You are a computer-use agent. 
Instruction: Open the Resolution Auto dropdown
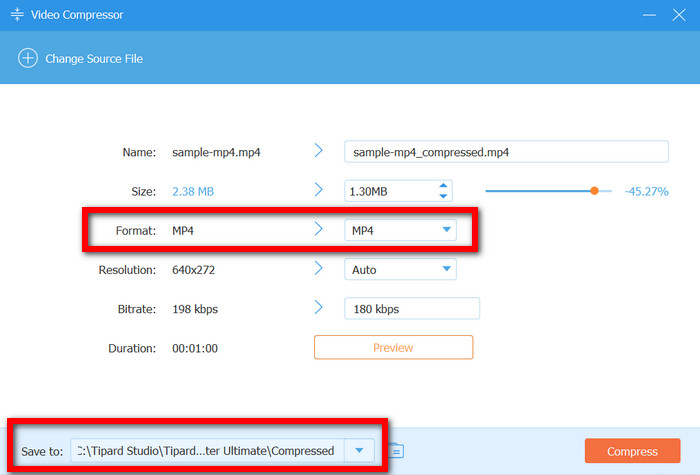(x=400, y=270)
